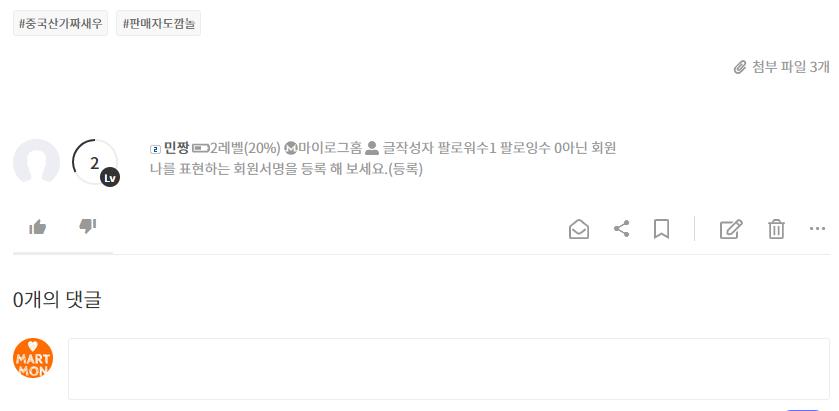Bookmark this post with the bookmark icon
This screenshot has width=839, height=411.
(x=661, y=229)
